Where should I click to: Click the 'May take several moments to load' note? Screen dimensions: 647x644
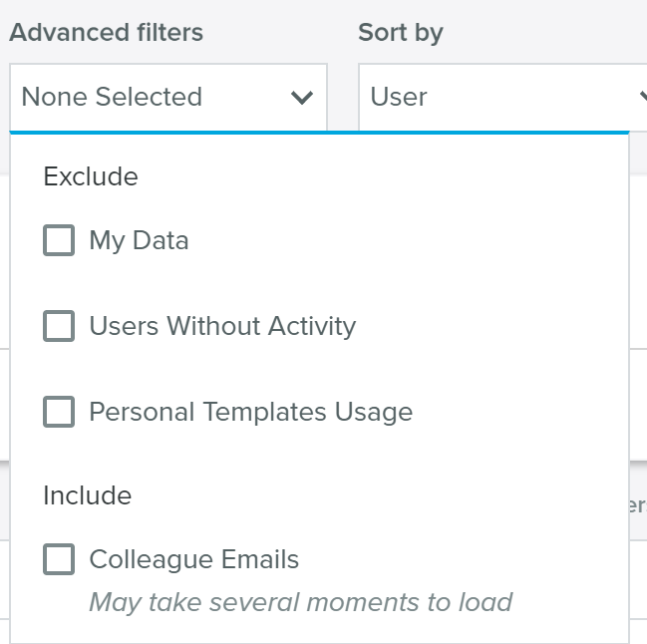click(x=301, y=602)
